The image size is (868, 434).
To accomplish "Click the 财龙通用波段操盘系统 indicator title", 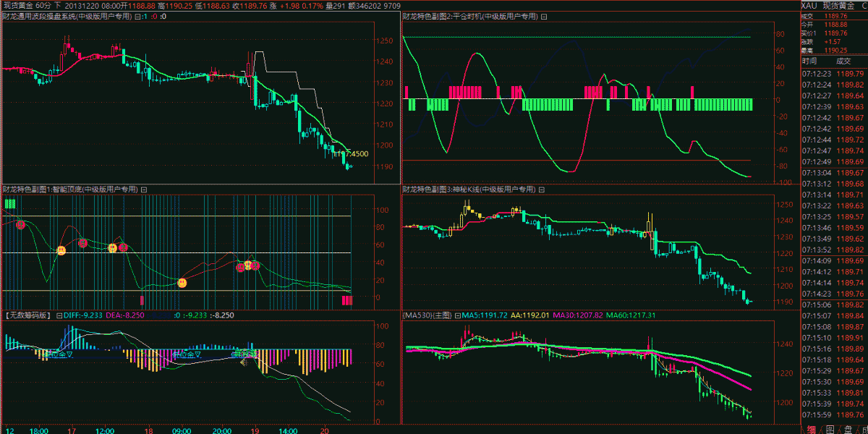I will 68,15.
